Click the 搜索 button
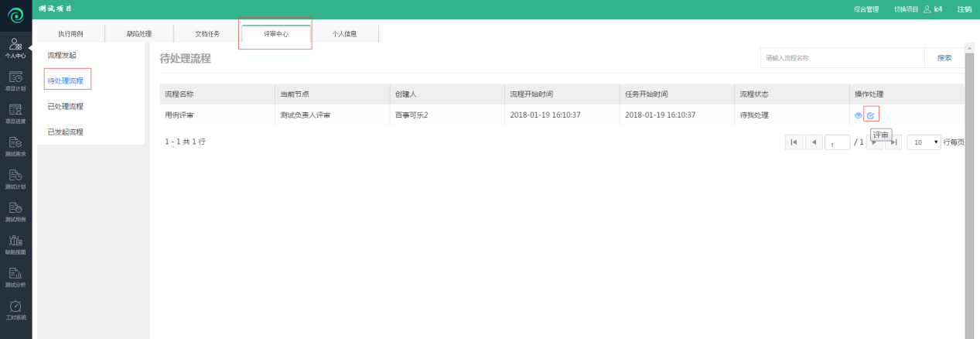Image resolution: width=980 pixels, height=339 pixels. tap(944, 58)
